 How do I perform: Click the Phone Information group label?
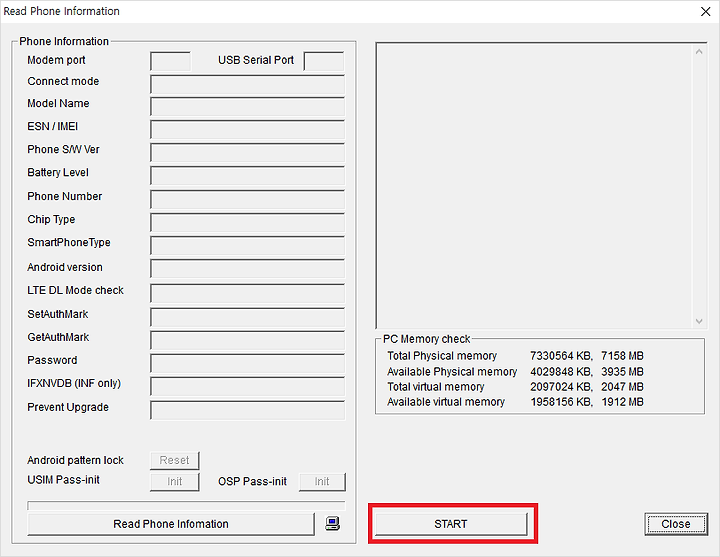pos(64,41)
